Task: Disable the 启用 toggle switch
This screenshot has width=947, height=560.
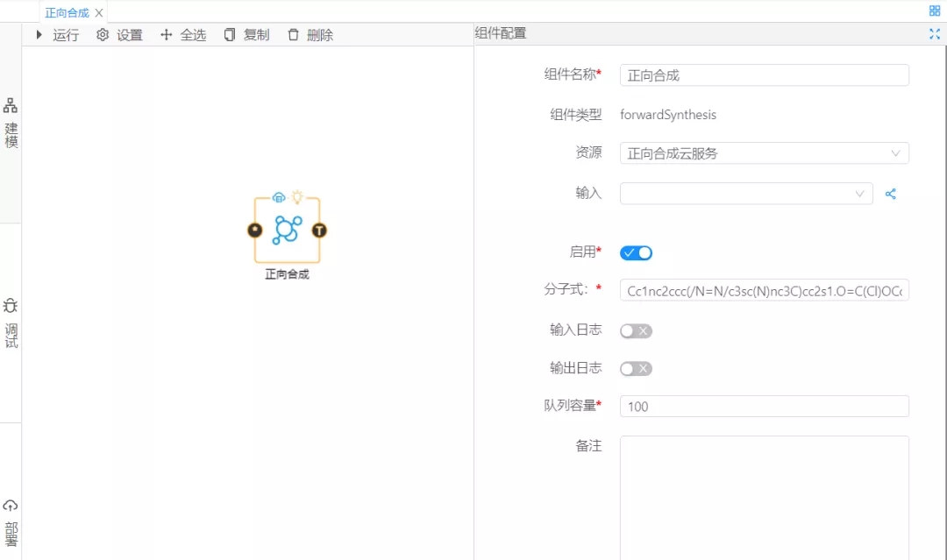Action: [x=636, y=253]
